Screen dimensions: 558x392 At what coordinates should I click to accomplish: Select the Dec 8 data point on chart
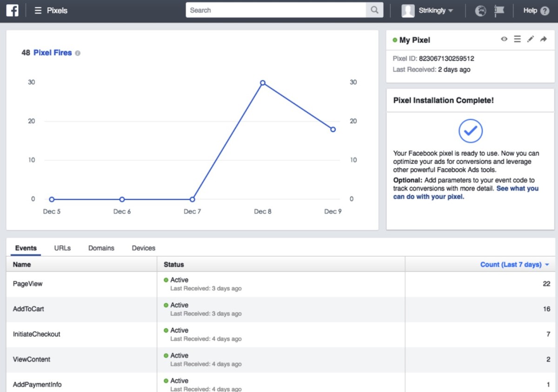tap(263, 83)
